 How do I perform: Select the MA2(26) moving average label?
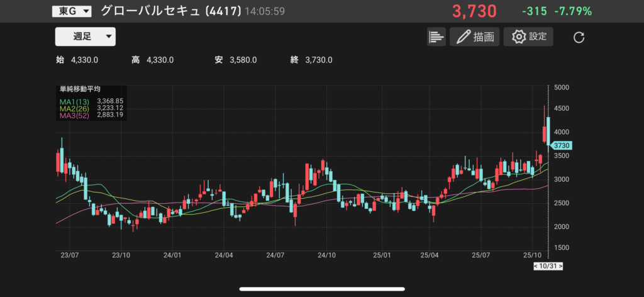pyautogui.click(x=73, y=108)
